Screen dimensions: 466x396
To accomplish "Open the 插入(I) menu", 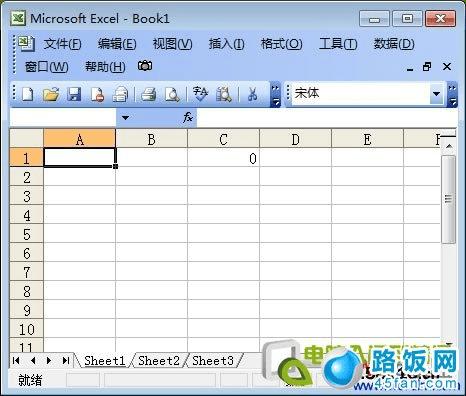I will tap(226, 44).
